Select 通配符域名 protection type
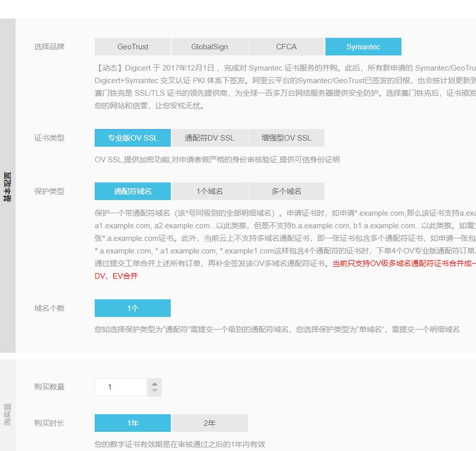476x451 pixels. [x=132, y=191]
